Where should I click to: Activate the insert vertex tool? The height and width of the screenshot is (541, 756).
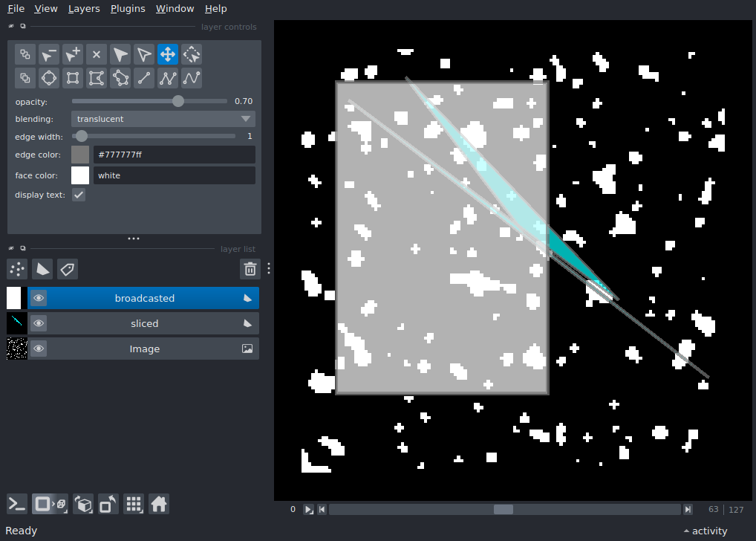point(73,54)
